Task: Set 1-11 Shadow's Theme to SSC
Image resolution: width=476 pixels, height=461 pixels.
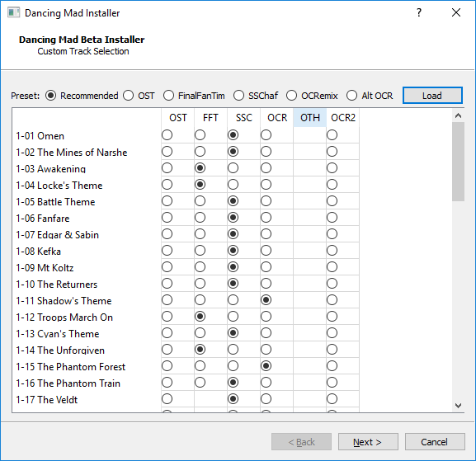Action: click(x=233, y=300)
